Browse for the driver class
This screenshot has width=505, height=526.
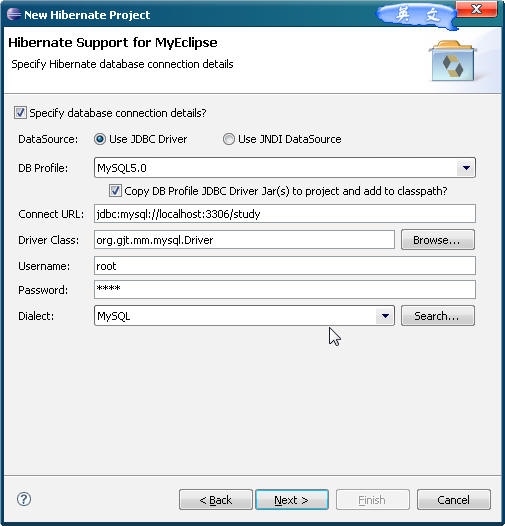[438, 240]
